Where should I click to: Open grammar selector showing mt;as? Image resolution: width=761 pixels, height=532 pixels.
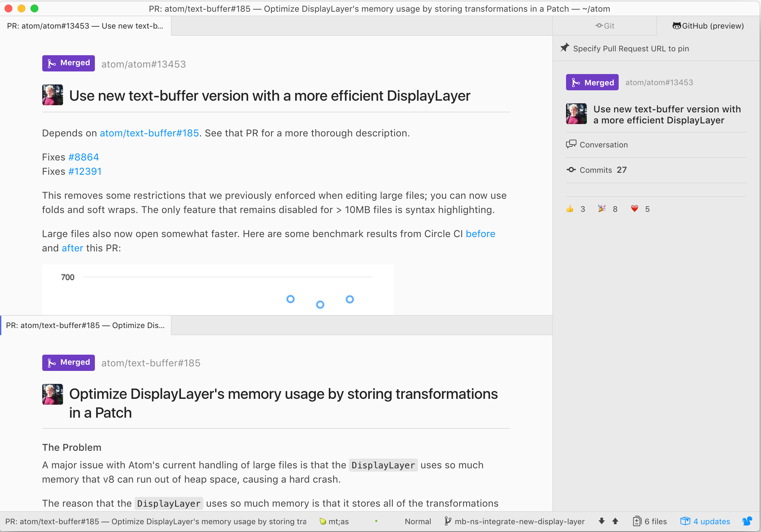(334, 521)
